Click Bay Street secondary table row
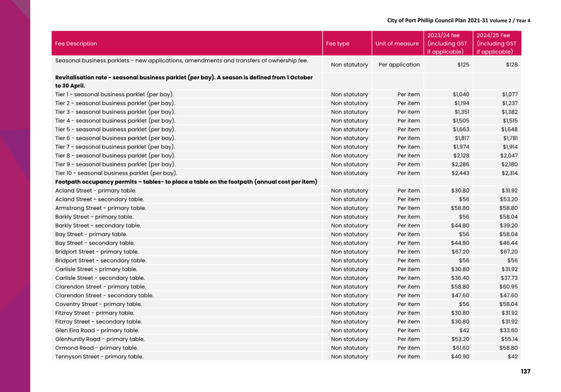 (286, 243)
